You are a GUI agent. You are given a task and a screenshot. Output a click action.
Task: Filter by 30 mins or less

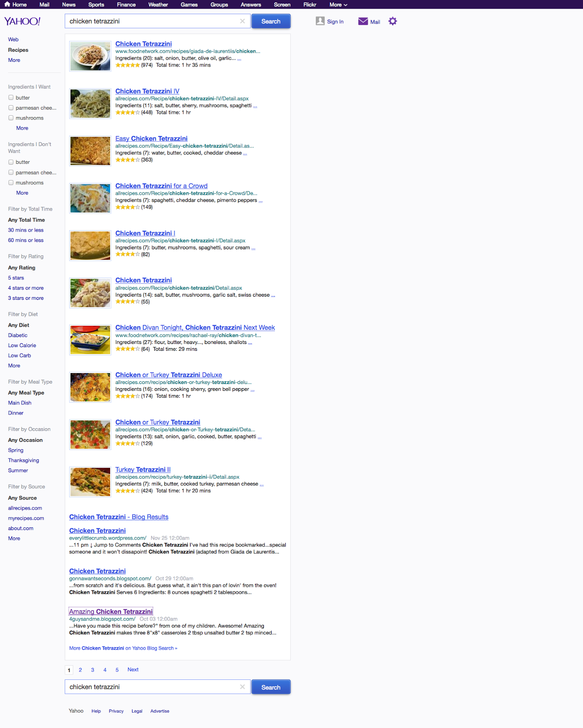(26, 230)
